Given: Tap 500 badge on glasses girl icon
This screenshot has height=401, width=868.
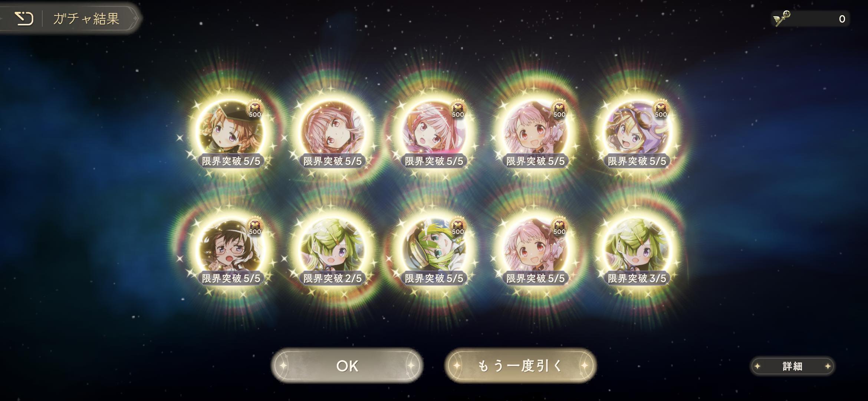Looking at the screenshot, I should pos(255,226).
